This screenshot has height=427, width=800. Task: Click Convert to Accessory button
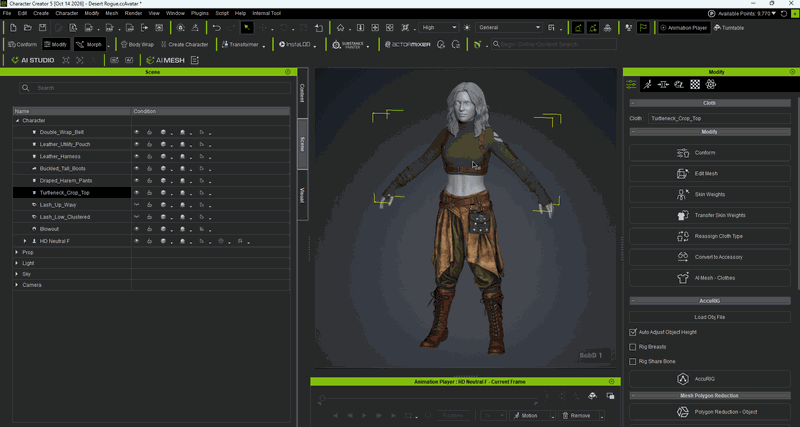[x=710, y=257]
